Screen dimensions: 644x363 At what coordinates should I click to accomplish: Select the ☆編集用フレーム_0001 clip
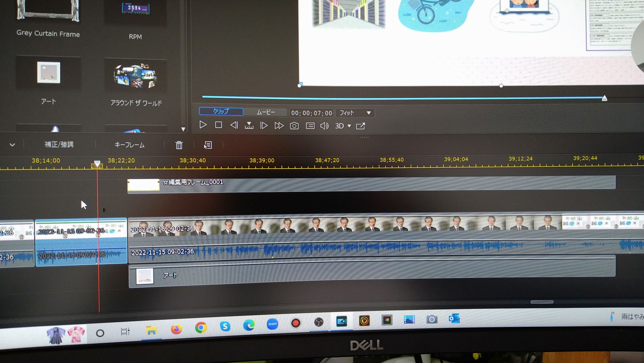(x=371, y=184)
